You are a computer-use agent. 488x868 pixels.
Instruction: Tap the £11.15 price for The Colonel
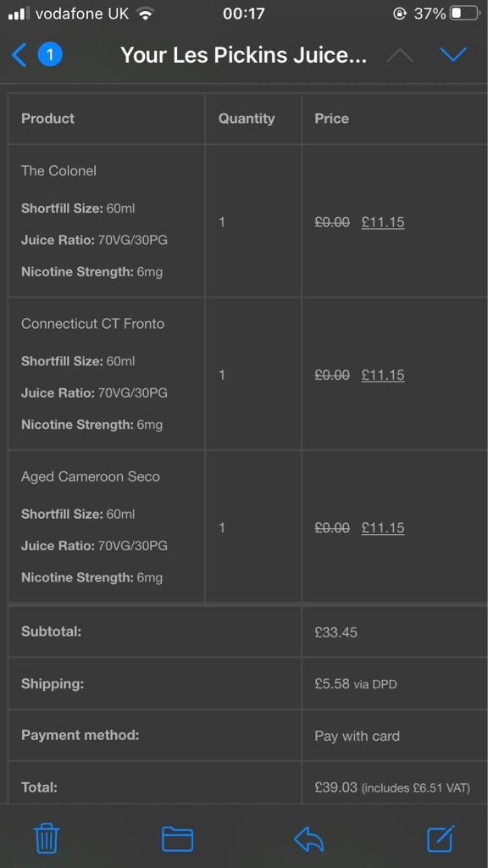[x=383, y=223]
